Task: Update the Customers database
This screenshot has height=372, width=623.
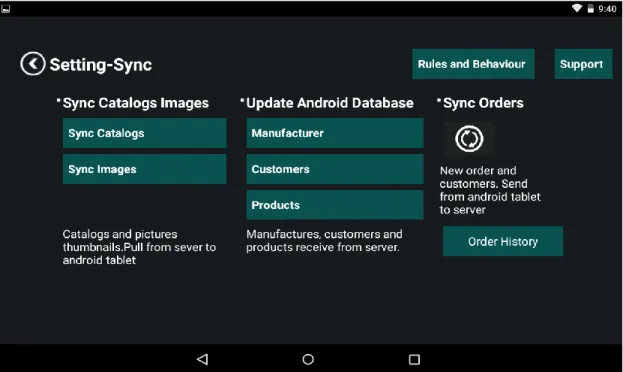Action: [335, 169]
